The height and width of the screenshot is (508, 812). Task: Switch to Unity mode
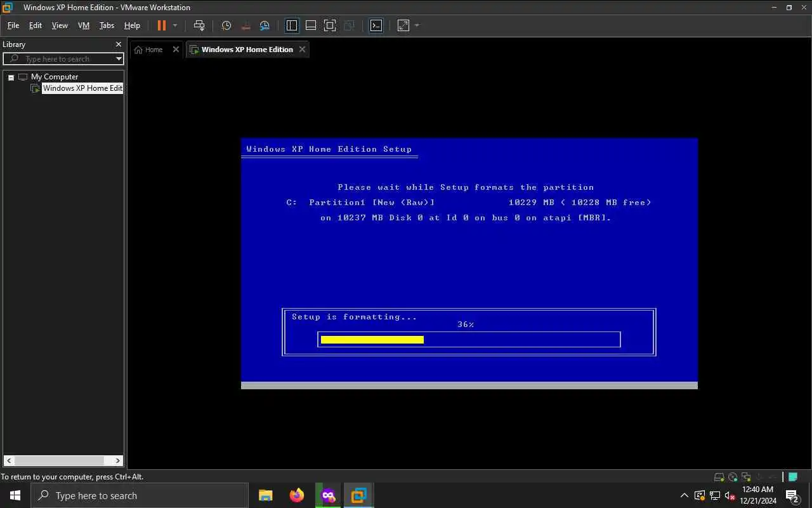349,25
